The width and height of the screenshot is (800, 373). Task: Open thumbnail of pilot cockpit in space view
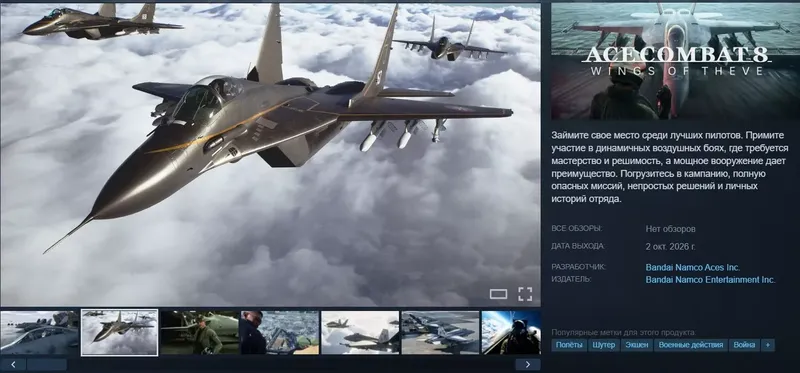(511, 333)
